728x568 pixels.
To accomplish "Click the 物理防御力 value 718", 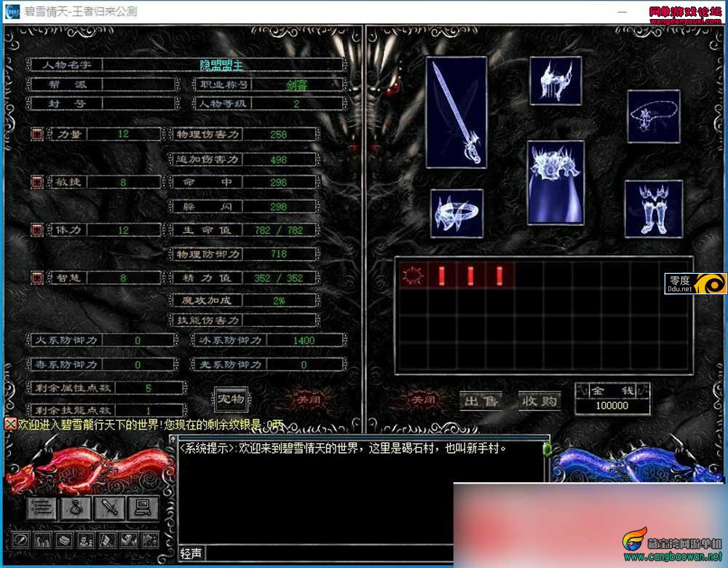I will tap(279, 253).
